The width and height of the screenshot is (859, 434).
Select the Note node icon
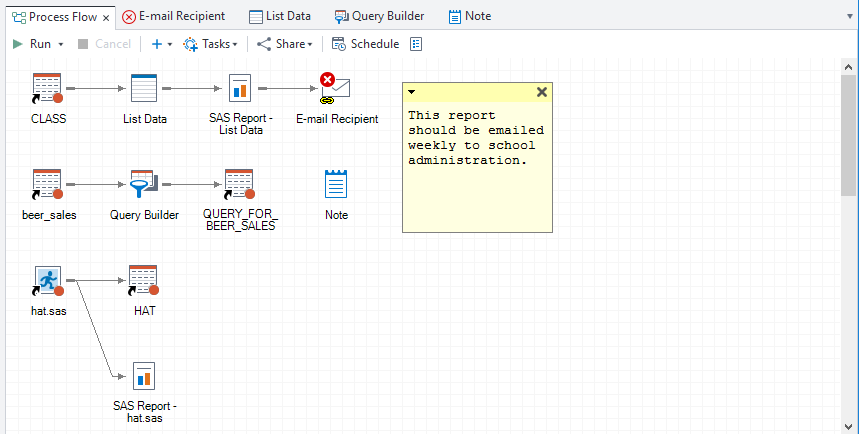(336, 184)
